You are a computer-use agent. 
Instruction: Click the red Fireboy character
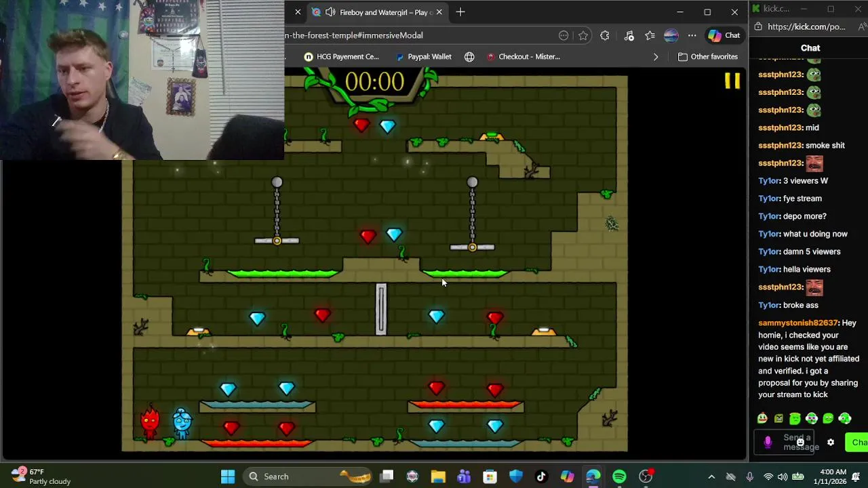coord(150,422)
